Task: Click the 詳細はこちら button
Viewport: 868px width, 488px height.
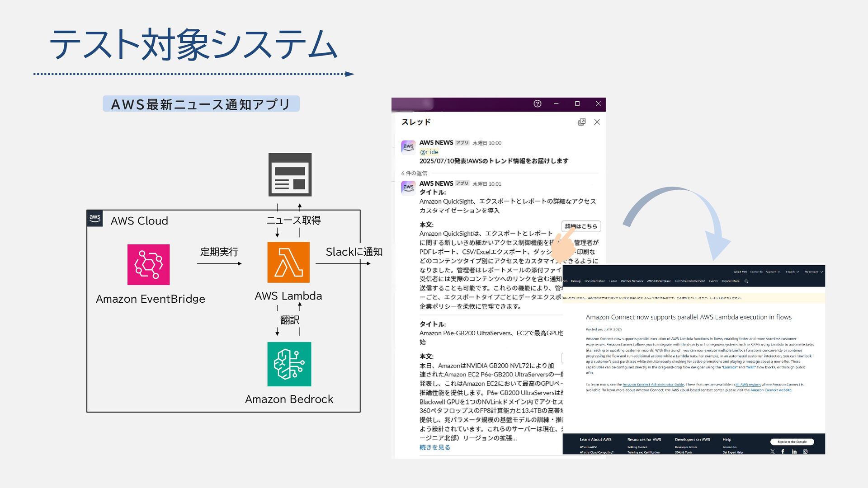Action: pos(581,226)
